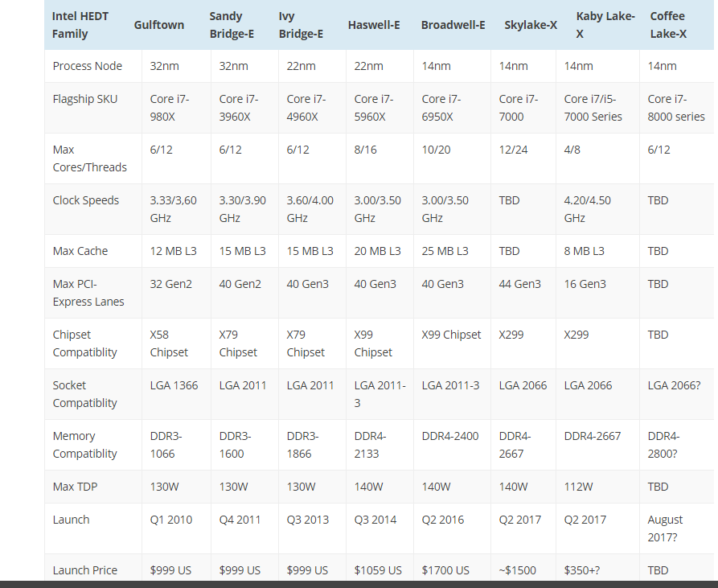Select the Max PCI-Express Lanes label
Viewport: 718px width, 588px height.
pyautogui.click(x=88, y=293)
